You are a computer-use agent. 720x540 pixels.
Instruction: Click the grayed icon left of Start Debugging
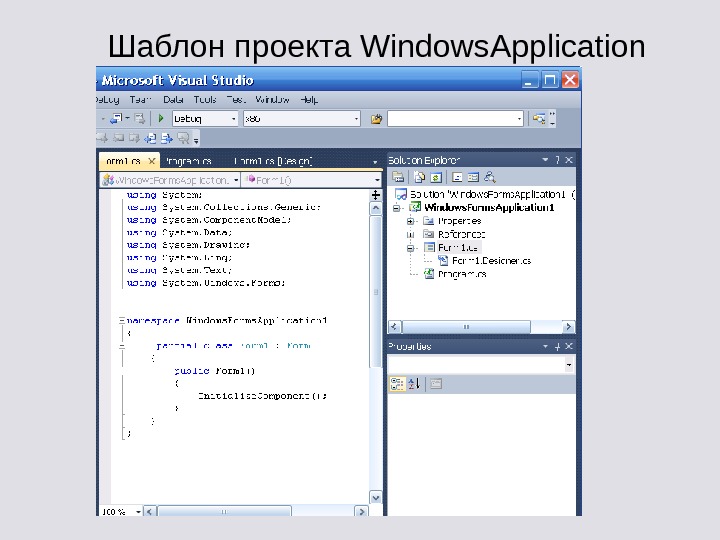point(140,119)
